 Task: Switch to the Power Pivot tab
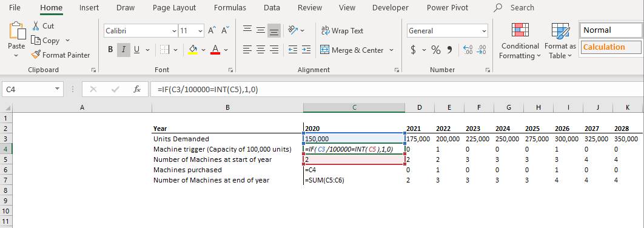[448, 7]
